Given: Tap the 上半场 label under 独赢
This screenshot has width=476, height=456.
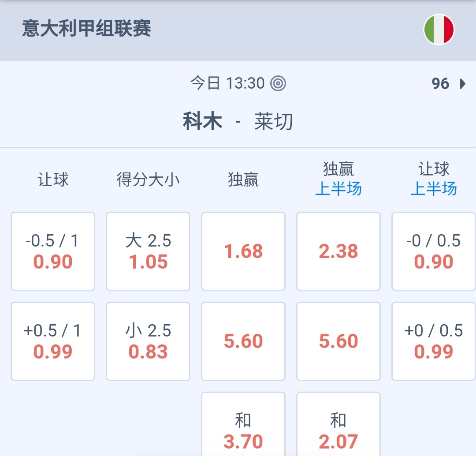Looking at the screenshot, I should coord(338,189).
